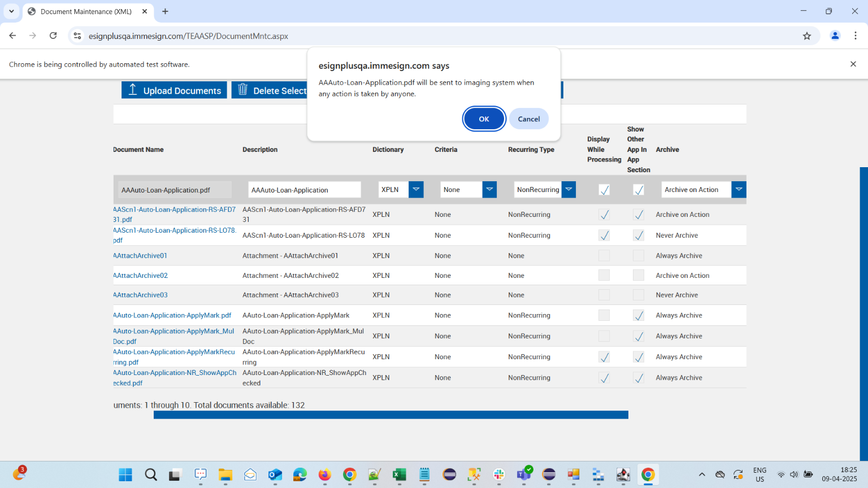
Task: Click the vertical page scrollbar
Action: pyautogui.click(x=863, y=313)
